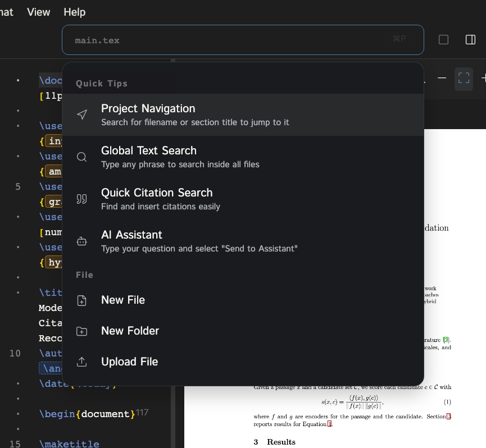The height and width of the screenshot is (448, 486).
Task: Open the Help menu
Action: 74,12
